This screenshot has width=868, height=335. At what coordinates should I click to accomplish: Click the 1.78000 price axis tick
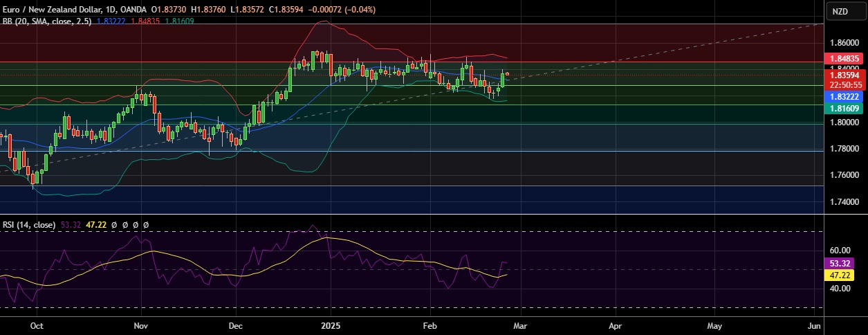point(843,149)
